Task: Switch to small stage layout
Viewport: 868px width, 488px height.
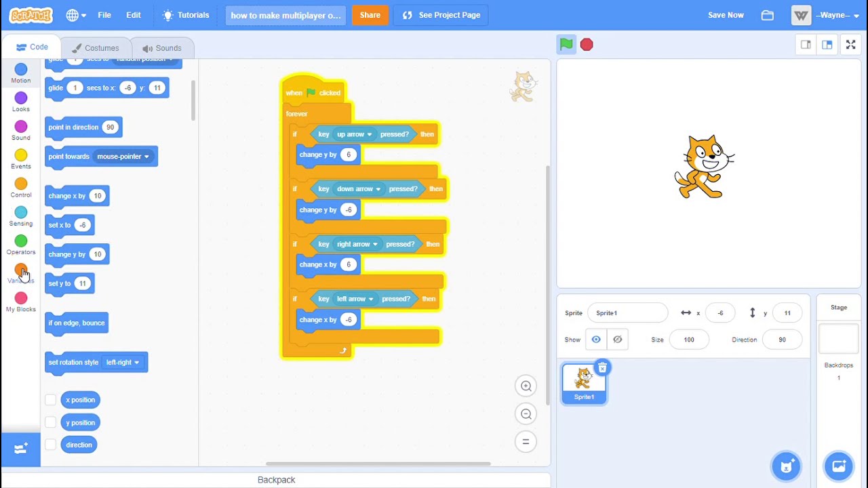Action: tap(806, 45)
